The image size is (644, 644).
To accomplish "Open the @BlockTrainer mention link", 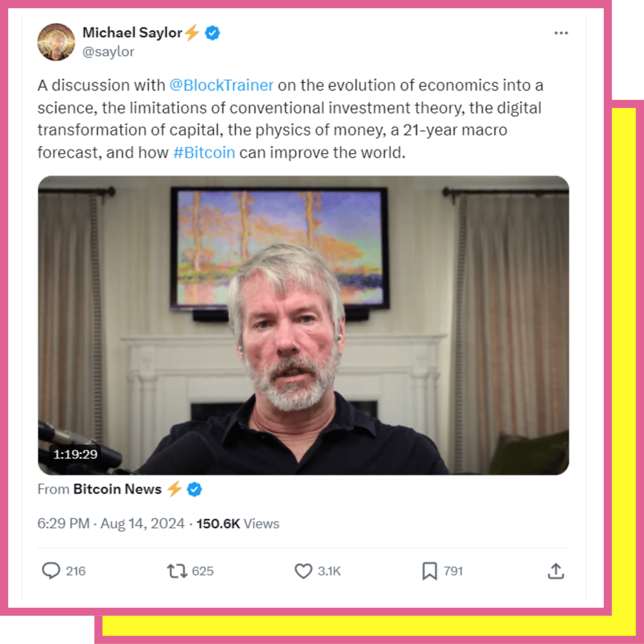I will [221, 85].
